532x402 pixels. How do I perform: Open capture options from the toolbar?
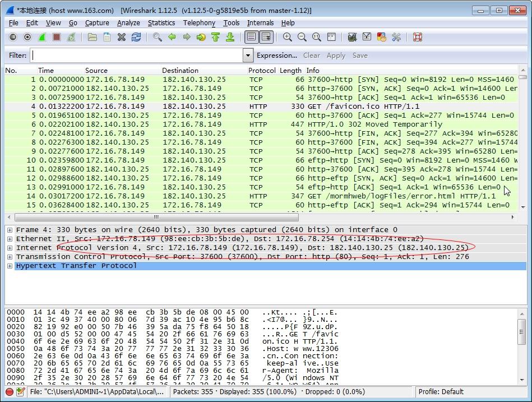[27, 37]
